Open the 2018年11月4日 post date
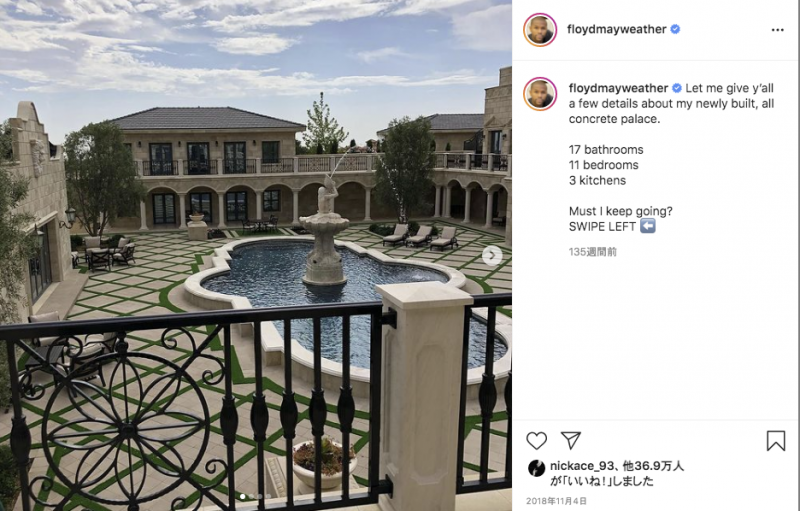This screenshot has width=800, height=511. coord(556,501)
